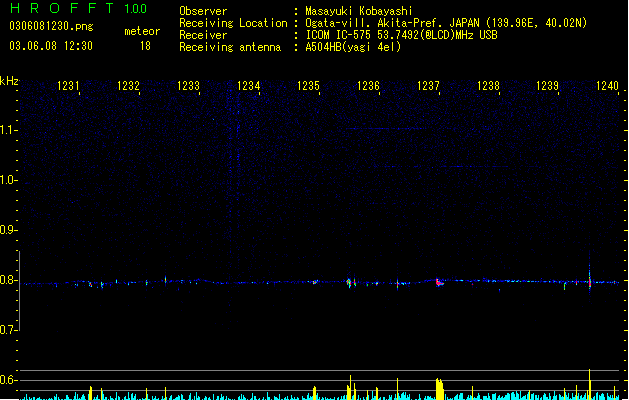Image resolution: width=629 pixels, height=400 pixels.
Task: Click the 0.8 kHz axis label
Action: [8, 280]
